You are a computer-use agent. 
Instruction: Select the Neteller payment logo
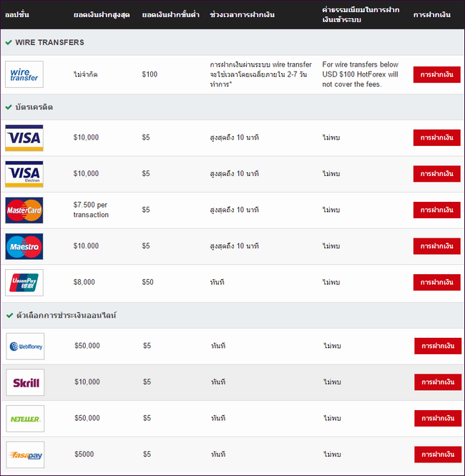click(x=25, y=419)
